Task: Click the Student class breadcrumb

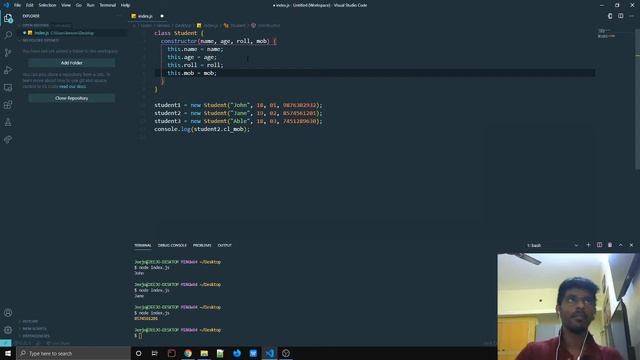Action: point(235,25)
